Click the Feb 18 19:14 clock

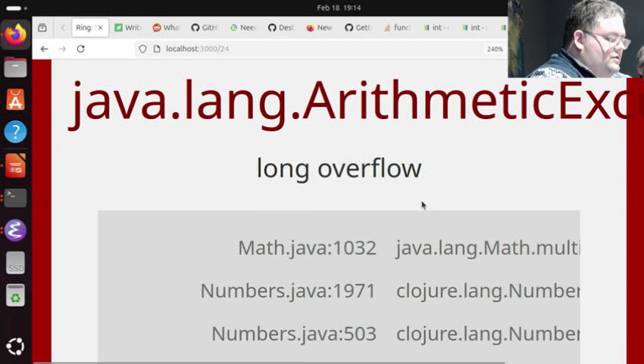pyautogui.click(x=339, y=8)
